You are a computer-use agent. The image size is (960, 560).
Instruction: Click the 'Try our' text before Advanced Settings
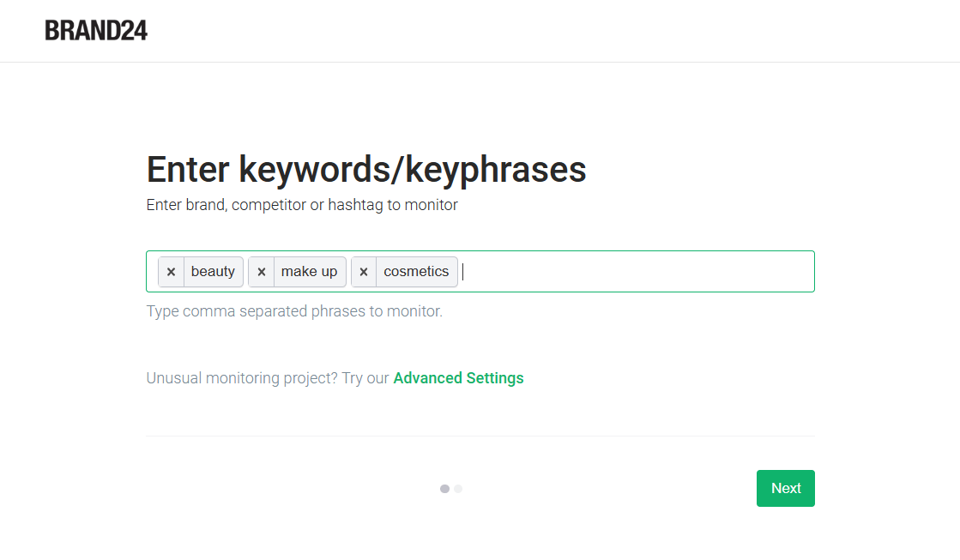pyautogui.click(x=365, y=378)
